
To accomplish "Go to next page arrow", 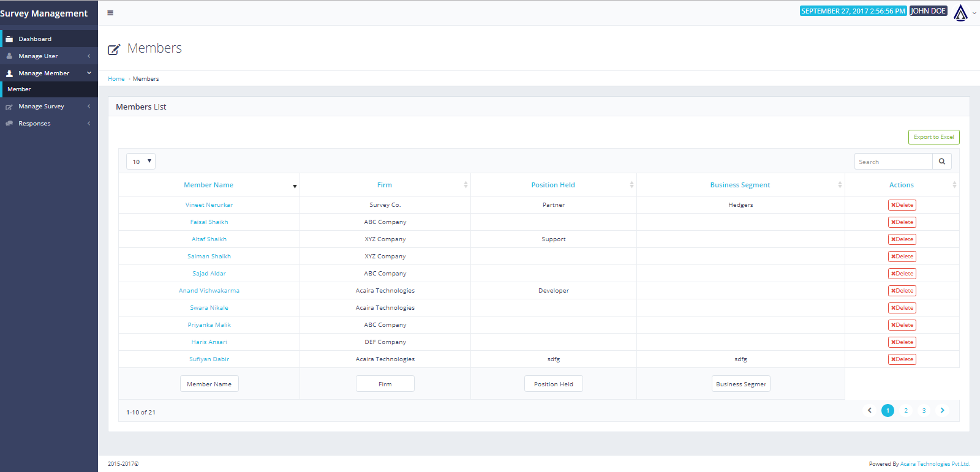I will click(x=942, y=411).
